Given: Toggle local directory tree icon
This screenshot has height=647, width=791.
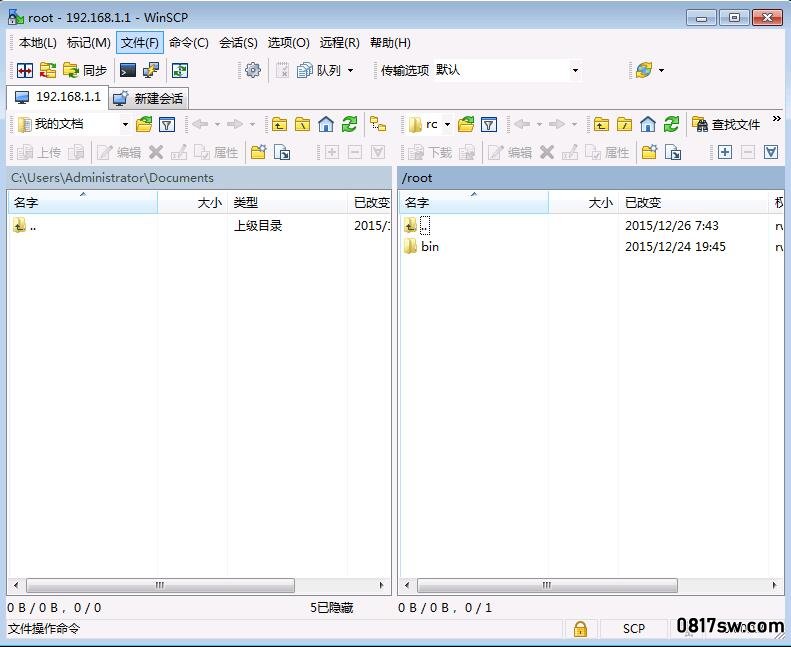Looking at the screenshot, I should coord(378,124).
